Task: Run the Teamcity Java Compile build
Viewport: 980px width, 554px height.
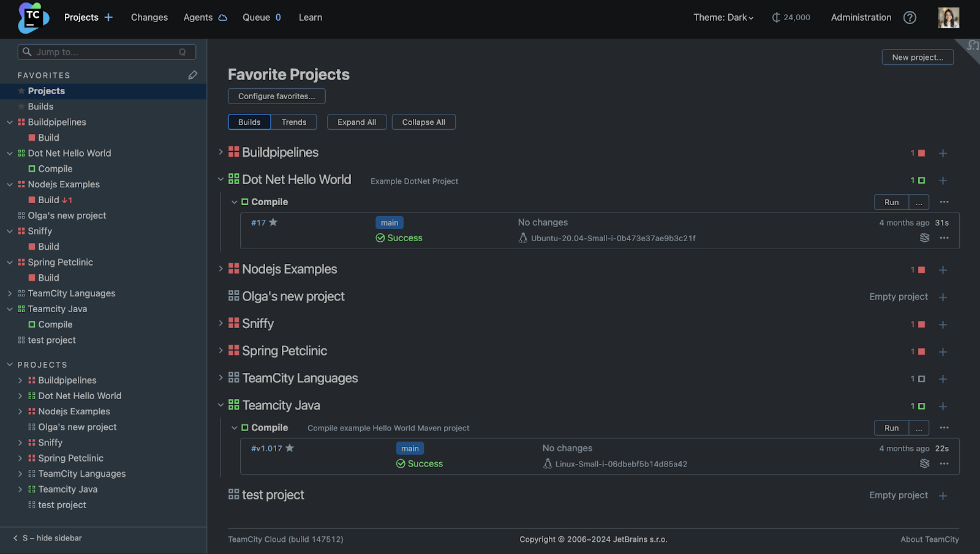Action: pyautogui.click(x=891, y=428)
